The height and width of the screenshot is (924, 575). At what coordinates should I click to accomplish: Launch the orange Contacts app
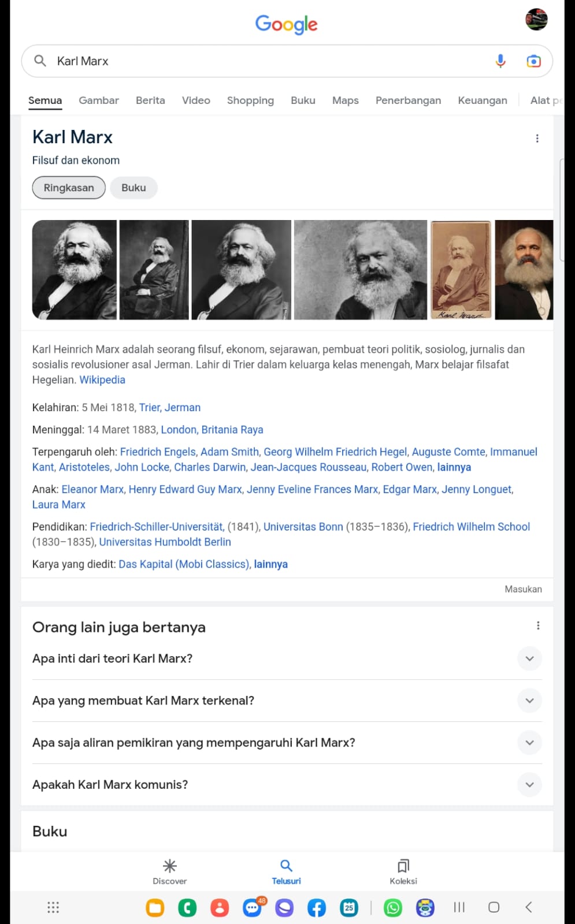tap(220, 908)
